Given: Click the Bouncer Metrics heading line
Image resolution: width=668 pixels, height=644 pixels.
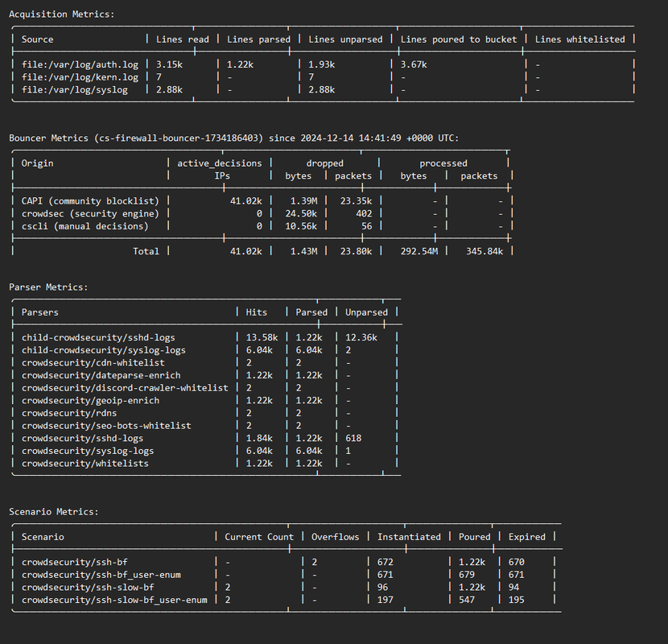Looking at the screenshot, I should pos(234,138).
